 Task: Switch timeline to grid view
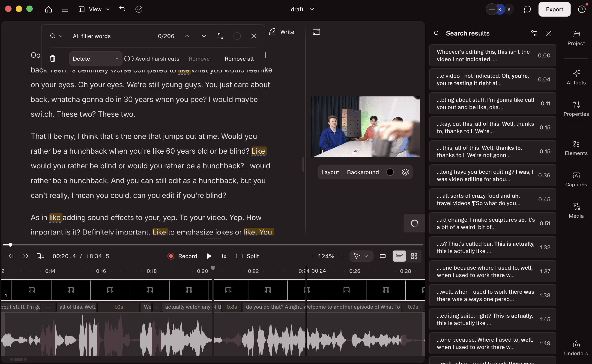pos(414,256)
